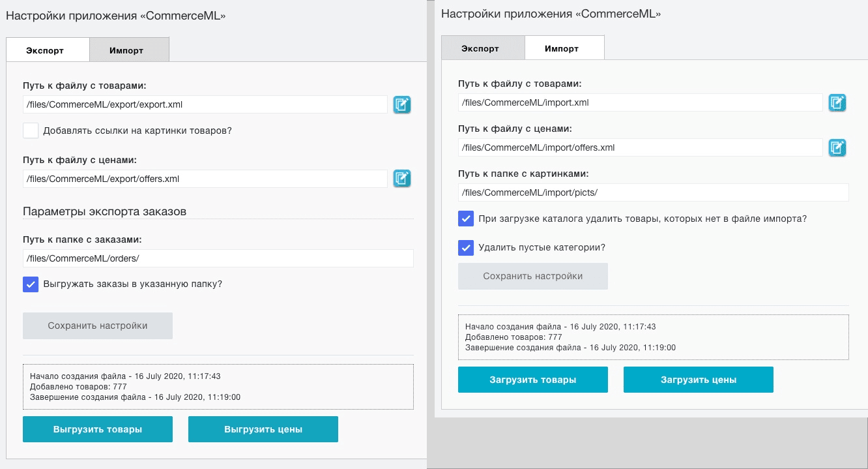Viewport: 868px width, 469px height.
Task: Click 'Загрузить товары' button
Action: pos(533,380)
